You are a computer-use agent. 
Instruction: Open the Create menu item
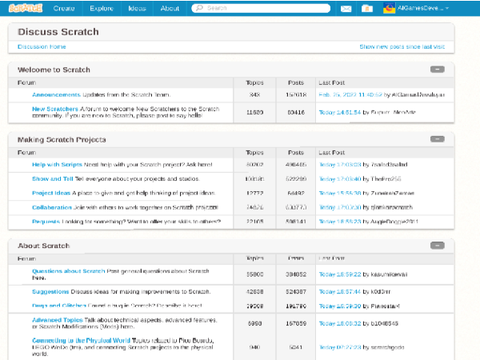pos(64,8)
